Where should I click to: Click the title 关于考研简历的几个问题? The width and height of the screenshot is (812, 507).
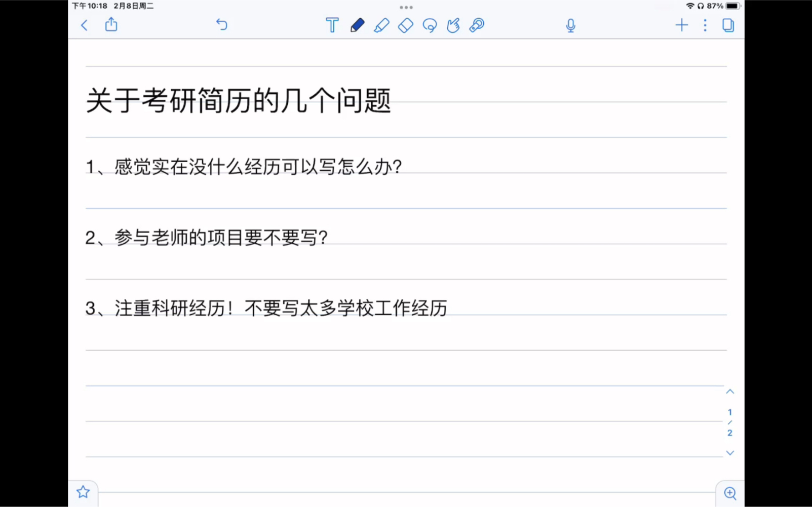click(238, 100)
